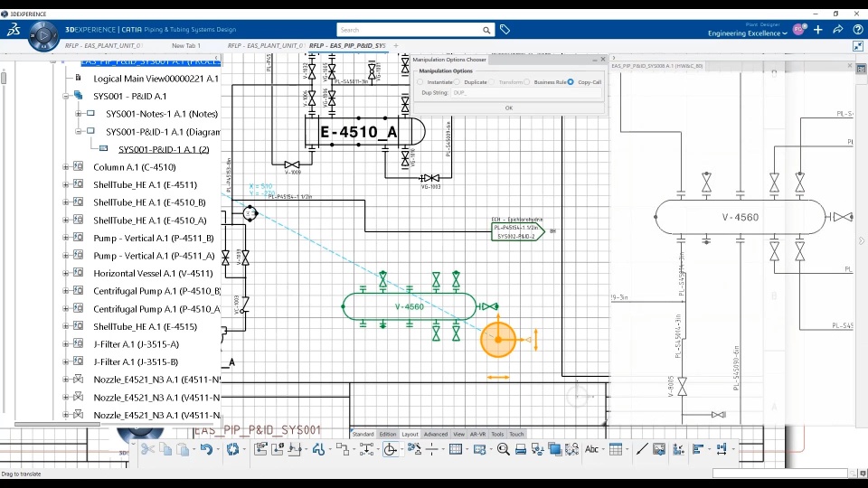
Task: Add a new tab with plus after tabs
Action: coord(396,46)
